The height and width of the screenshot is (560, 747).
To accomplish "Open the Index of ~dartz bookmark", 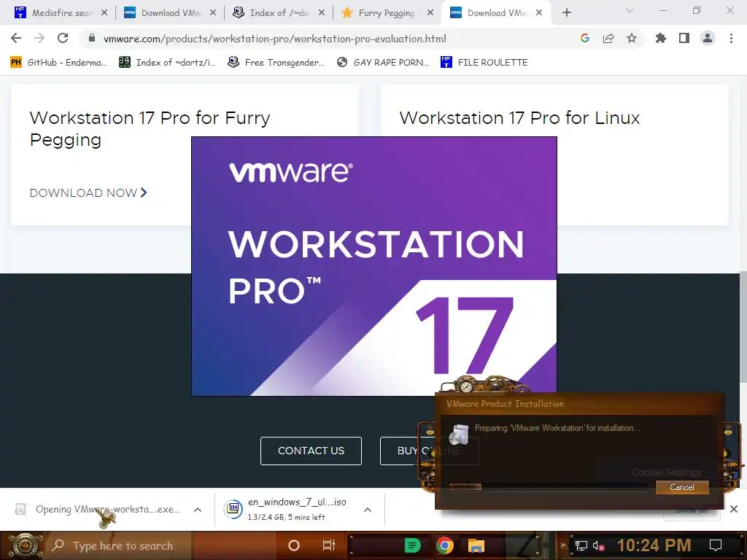I will (x=167, y=63).
